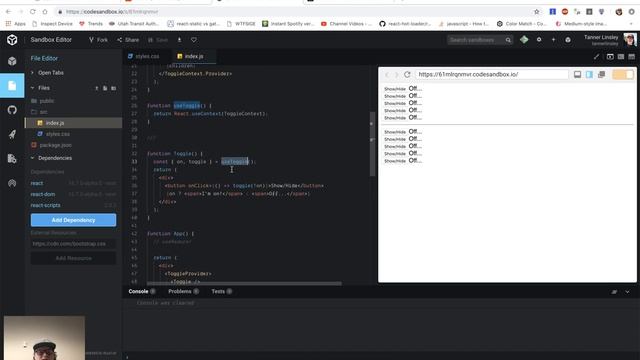Open the CodeSandbox logo home
This screenshot has width=640, height=360.
12,40
